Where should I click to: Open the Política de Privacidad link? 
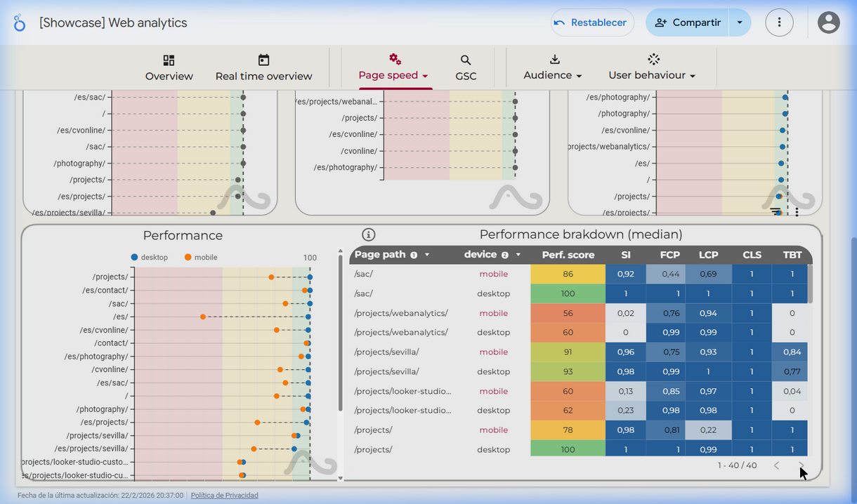(225, 495)
